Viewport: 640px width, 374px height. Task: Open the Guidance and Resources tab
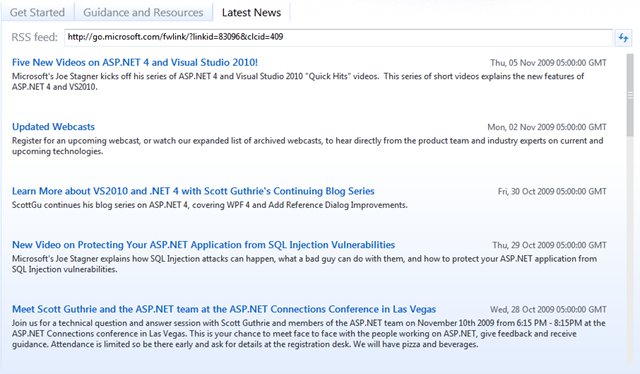[x=143, y=12]
